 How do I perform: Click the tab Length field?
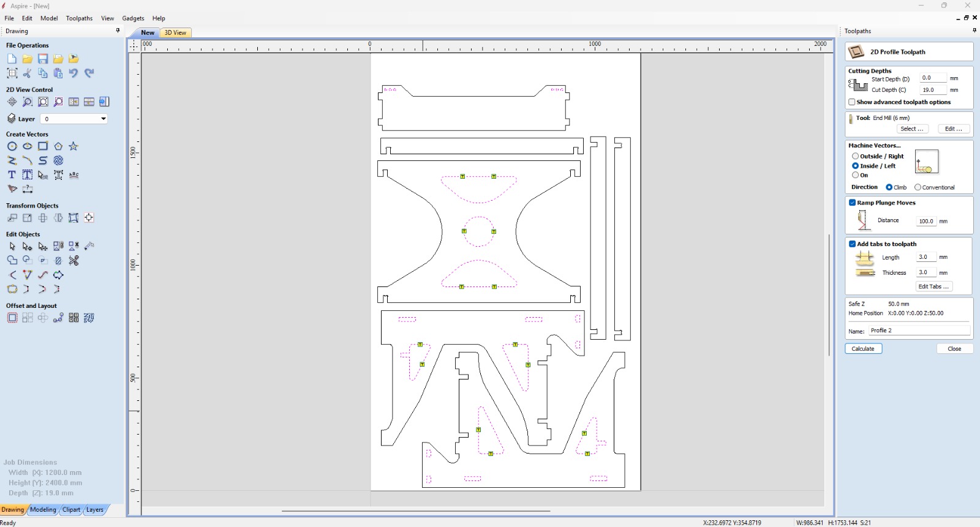(x=926, y=257)
